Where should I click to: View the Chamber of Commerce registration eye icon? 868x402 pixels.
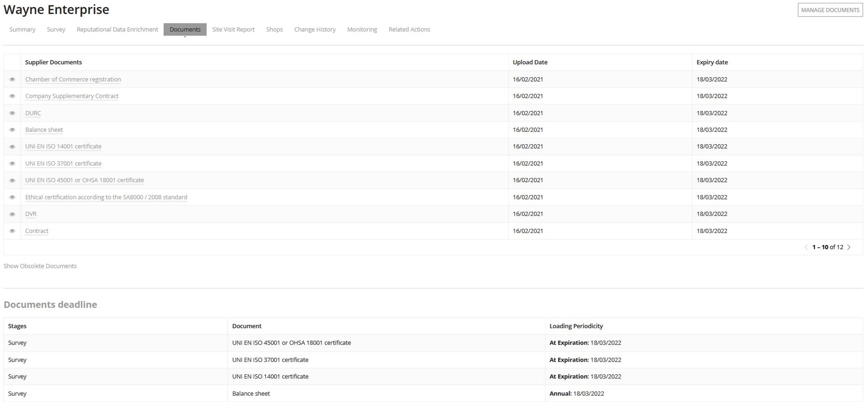coord(12,79)
